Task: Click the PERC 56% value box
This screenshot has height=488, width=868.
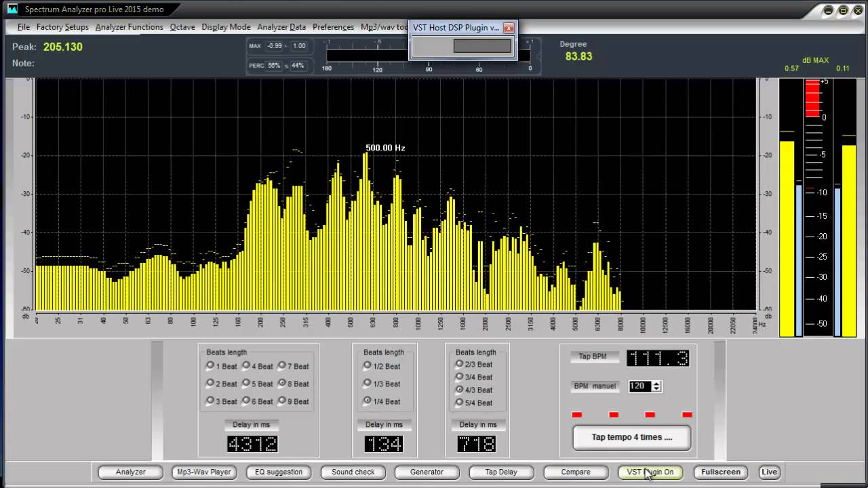Action: coord(274,66)
